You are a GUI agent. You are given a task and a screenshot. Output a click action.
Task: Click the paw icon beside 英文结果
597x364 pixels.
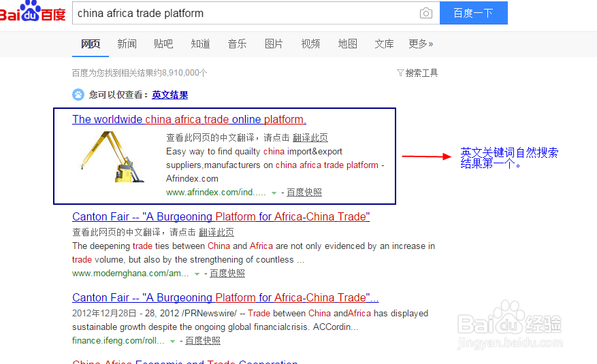pyautogui.click(x=78, y=95)
